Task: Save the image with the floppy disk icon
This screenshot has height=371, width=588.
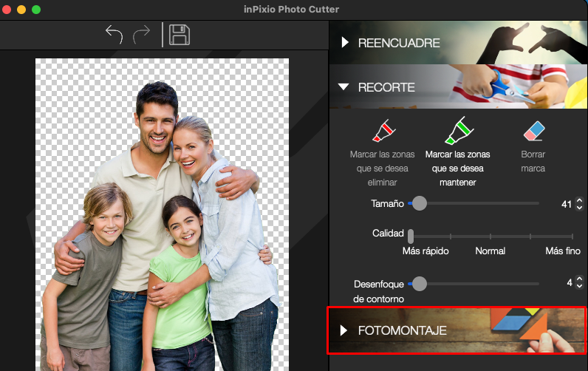Action: [x=180, y=35]
